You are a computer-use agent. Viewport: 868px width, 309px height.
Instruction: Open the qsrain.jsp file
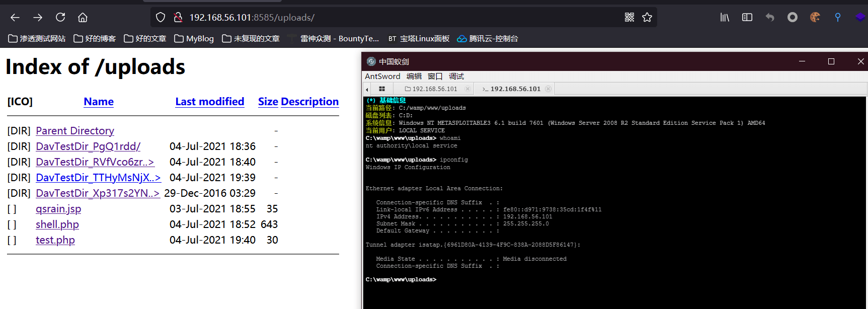(x=58, y=209)
